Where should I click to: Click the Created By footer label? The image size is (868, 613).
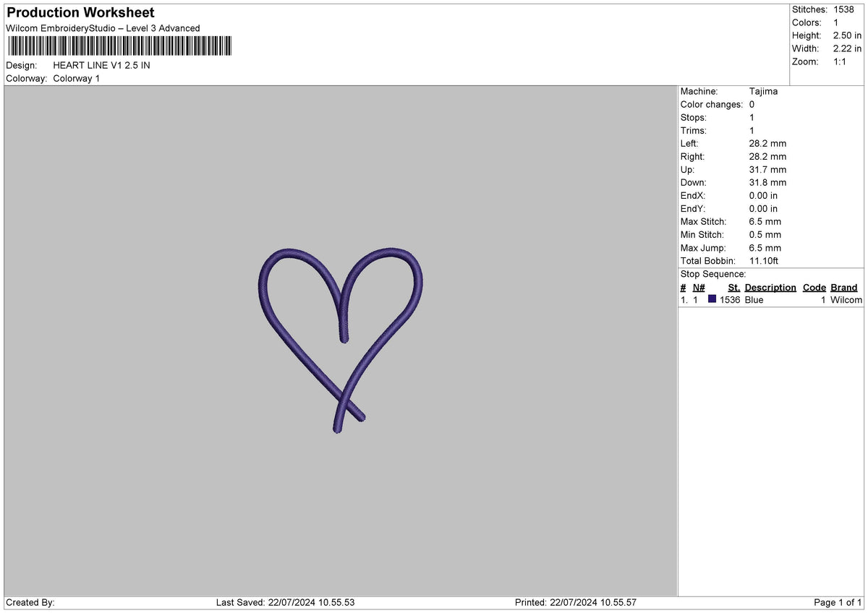(x=30, y=602)
